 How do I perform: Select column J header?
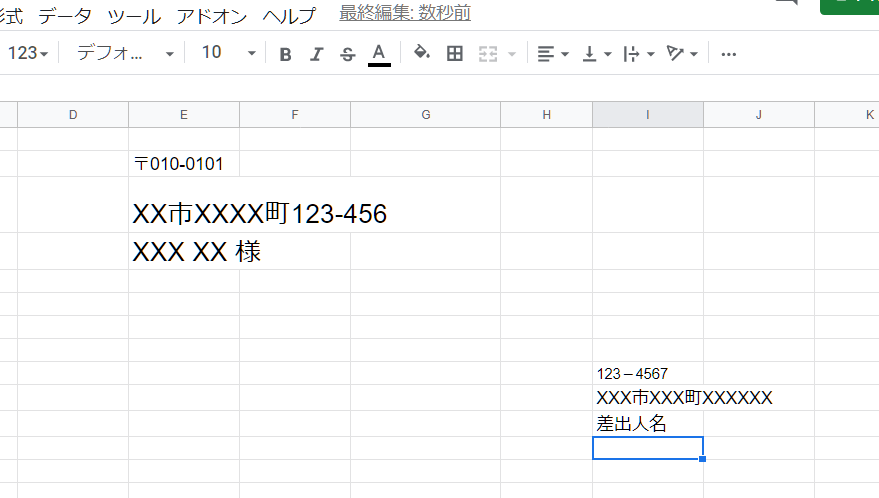coord(759,115)
